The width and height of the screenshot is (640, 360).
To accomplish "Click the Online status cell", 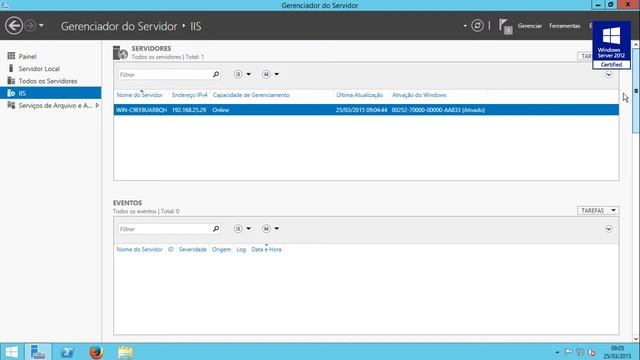I will (x=221, y=110).
